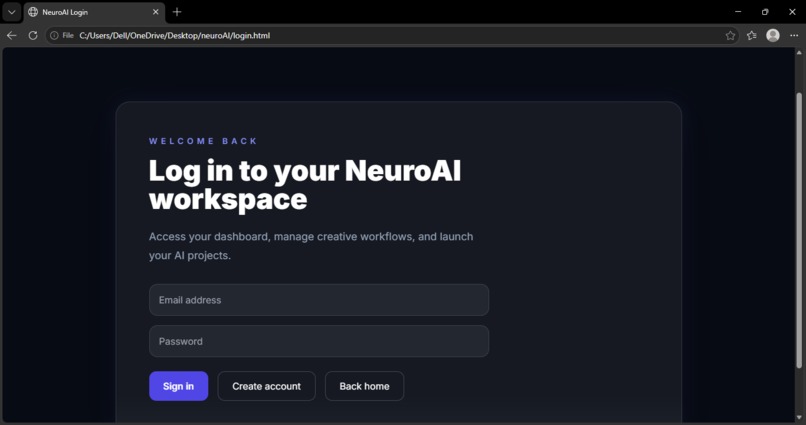The height and width of the screenshot is (425, 806).
Task: Click the Log in to your NeuroAI workspace heading
Action: click(x=305, y=185)
